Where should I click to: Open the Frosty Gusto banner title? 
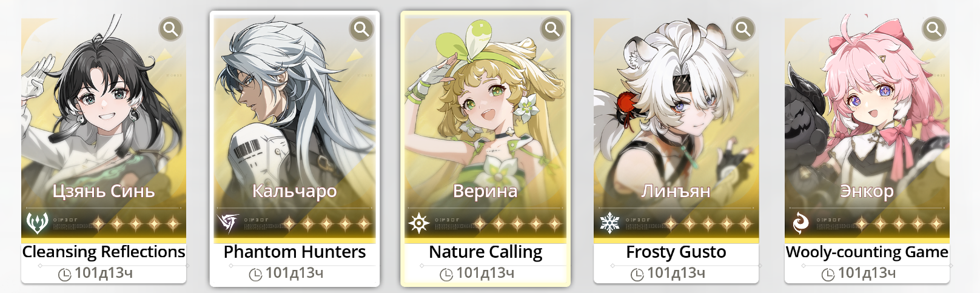(676, 252)
